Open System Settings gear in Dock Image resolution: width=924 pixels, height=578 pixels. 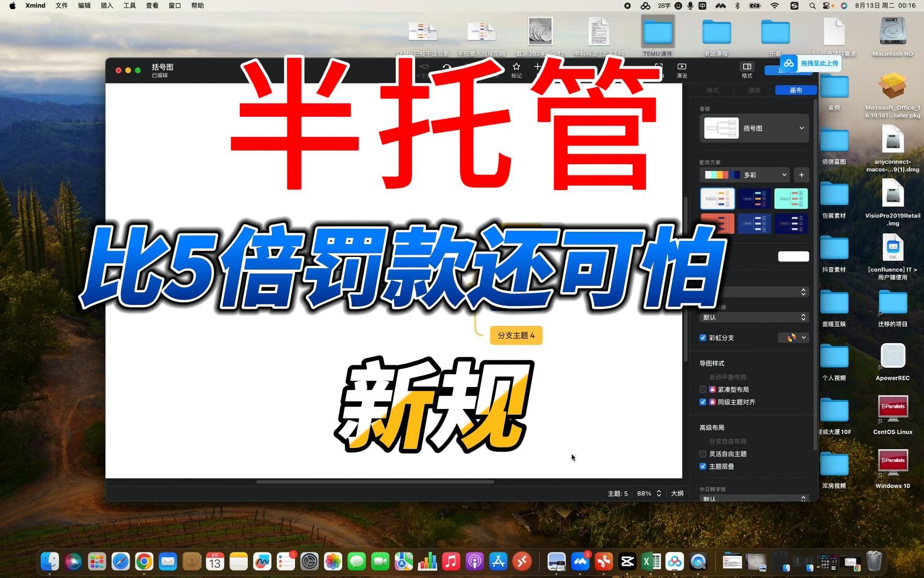click(x=309, y=561)
